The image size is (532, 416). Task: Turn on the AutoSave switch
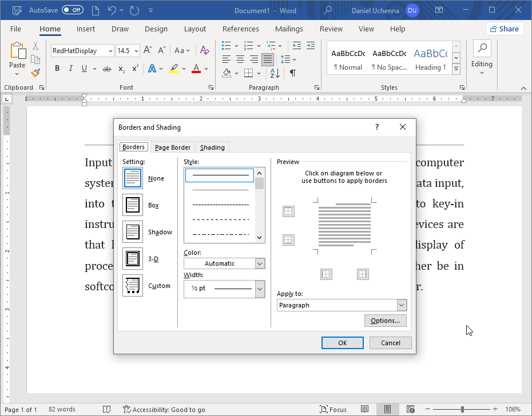click(73, 10)
